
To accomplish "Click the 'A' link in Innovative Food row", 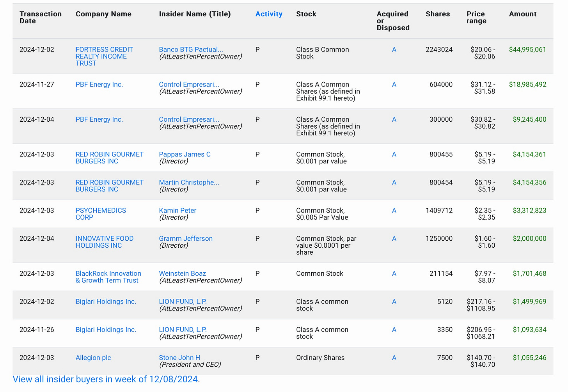I will (394, 239).
